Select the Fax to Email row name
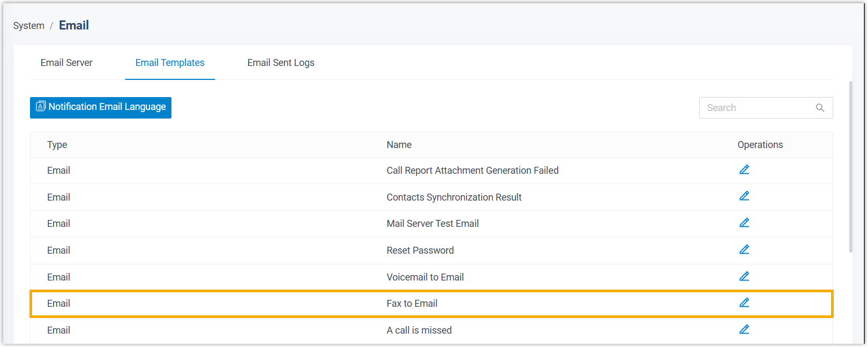Image resolution: width=868 pixels, height=347 pixels. [412, 304]
